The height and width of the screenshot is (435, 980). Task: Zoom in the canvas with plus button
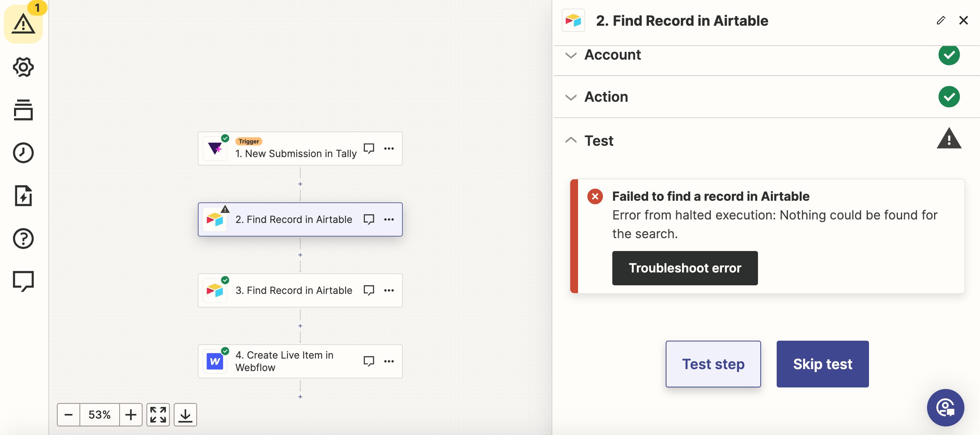coord(131,415)
